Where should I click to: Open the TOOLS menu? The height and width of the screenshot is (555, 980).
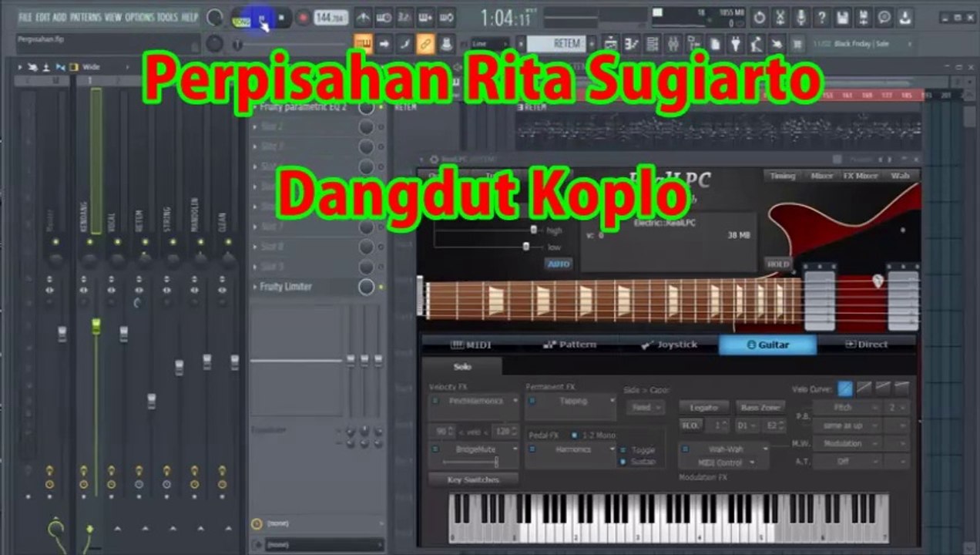[x=167, y=17]
